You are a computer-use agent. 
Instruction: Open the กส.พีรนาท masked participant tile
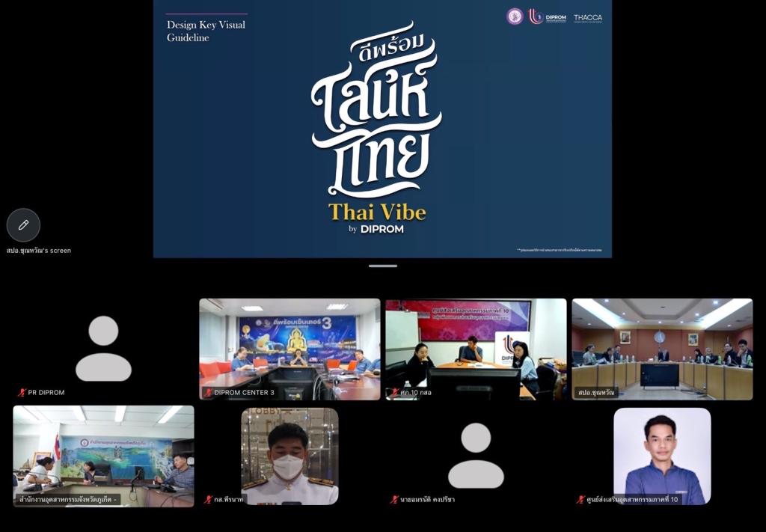pyautogui.click(x=289, y=456)
